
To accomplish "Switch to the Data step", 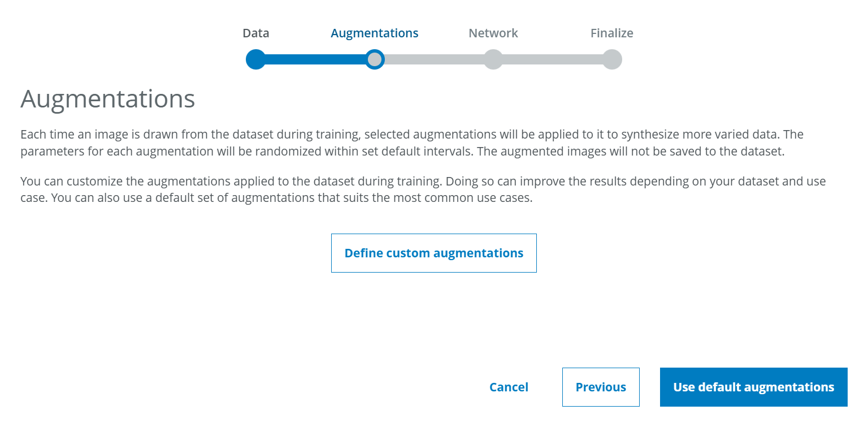I will [255, 33].
